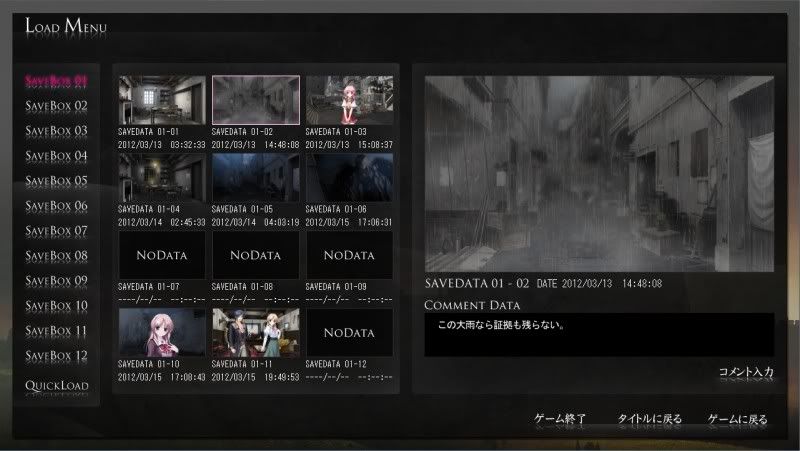Click the 'Comment Data' heading

coord(472,305)
